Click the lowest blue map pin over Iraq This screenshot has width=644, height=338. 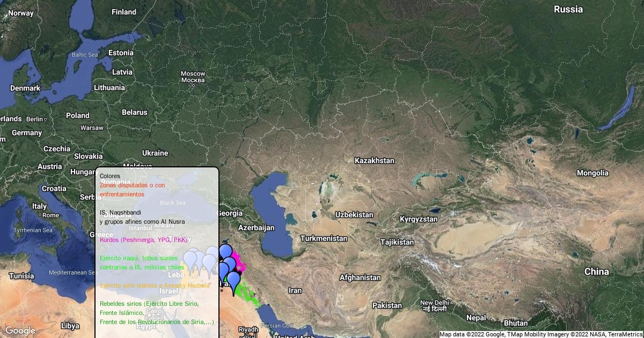[x=233, y=283]
